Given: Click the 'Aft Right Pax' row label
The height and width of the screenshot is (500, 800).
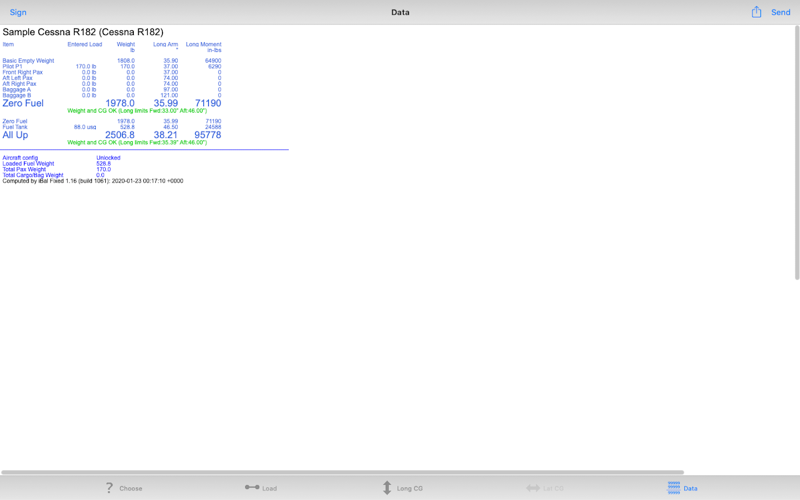Looking at the screenshot, I should coord(19,84).
